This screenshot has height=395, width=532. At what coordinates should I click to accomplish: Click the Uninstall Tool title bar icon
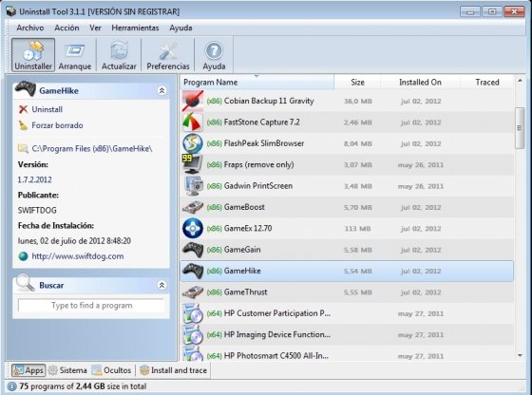coord(10,11)
